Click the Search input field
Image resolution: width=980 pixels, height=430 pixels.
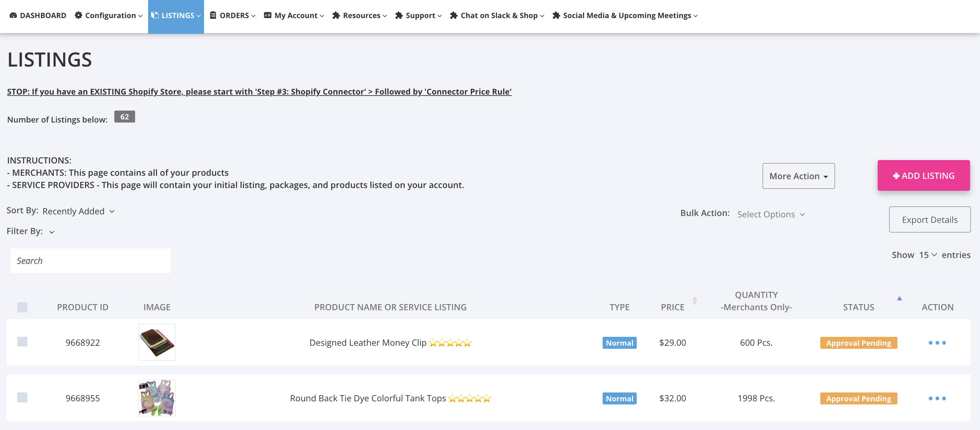[x=90, y=261]
